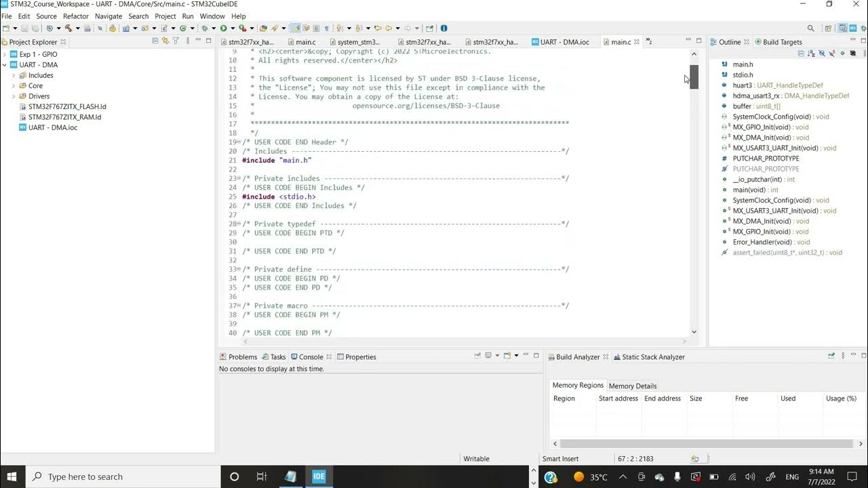
Task: Click the Build hammer icon in toolbar
Action: [x=68, y=28]
